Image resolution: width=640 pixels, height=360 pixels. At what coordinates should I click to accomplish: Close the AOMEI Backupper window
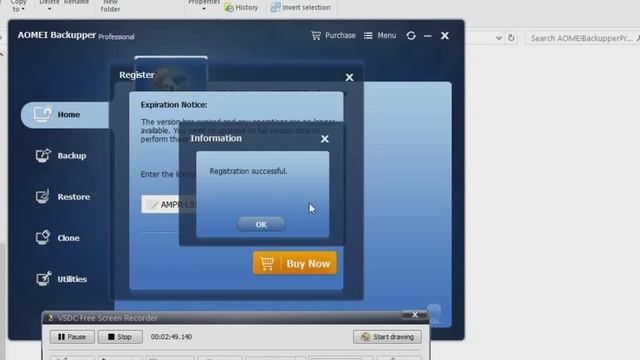pos(445,36)
